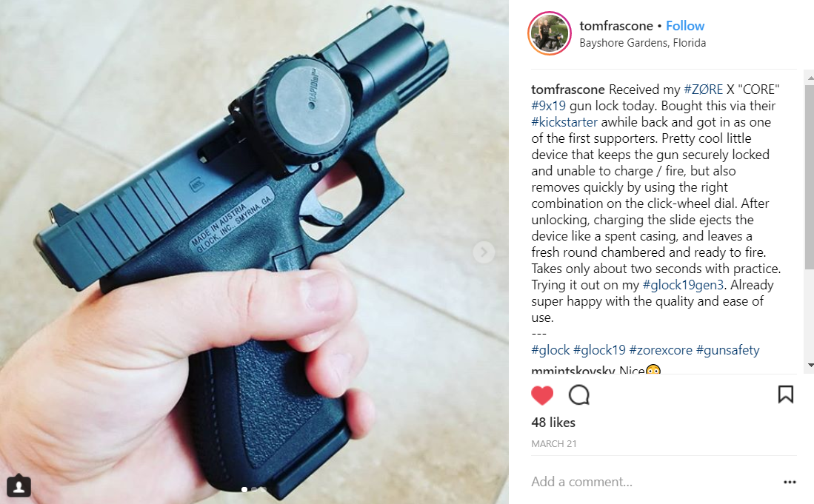814x504 pixels.
Task: Open the comment speech bubble icon
Action: (578, 395)
